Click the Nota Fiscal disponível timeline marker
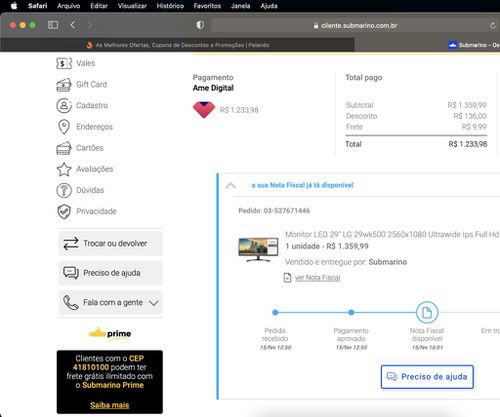Image resolution: width=500 pixels, height=417 pixels. [x=427, y=312]
